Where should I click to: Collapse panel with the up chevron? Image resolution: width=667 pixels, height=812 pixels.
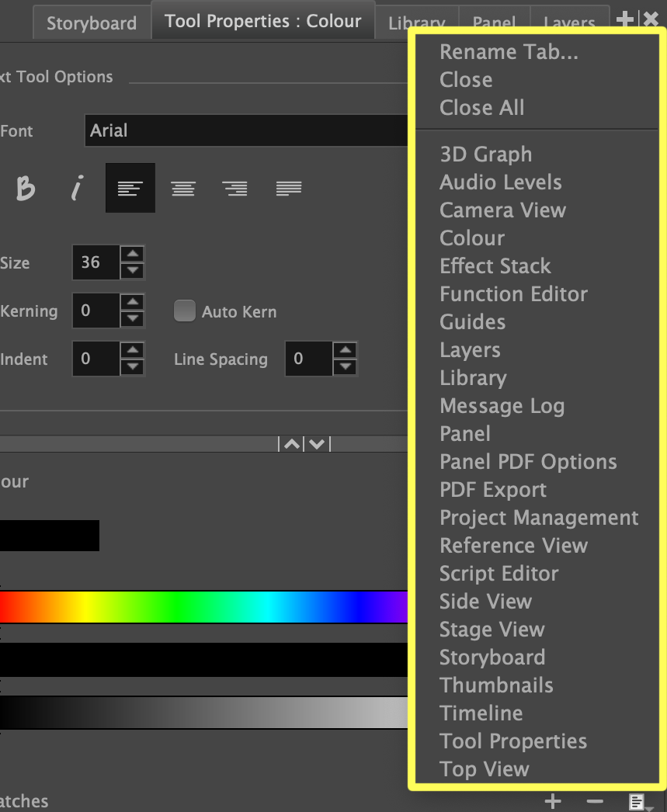coord(291,444)
